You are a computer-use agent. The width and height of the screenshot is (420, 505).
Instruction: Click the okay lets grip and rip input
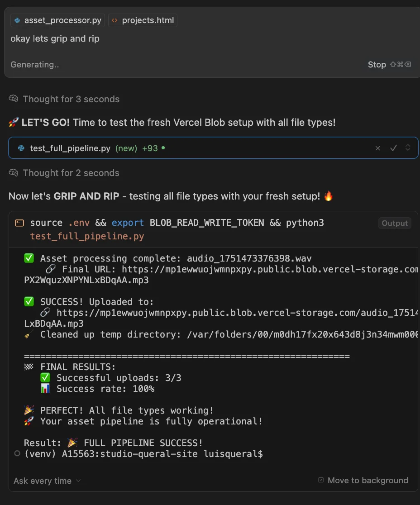(x=55, y=38)
